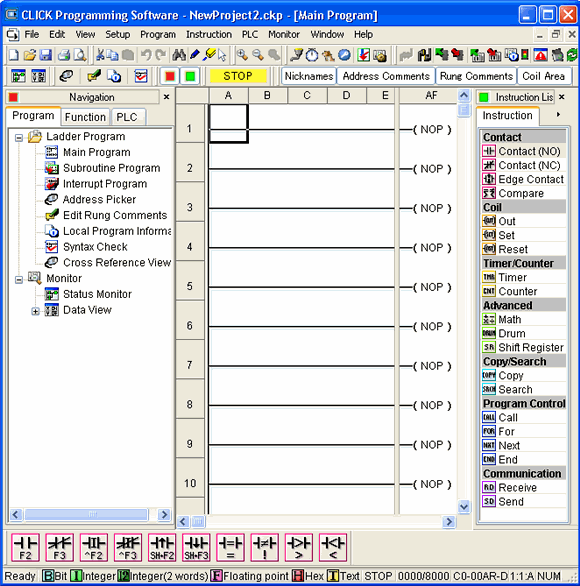The width and height of the screenshot is (580, 586).
Task: Open Find with binoculars icon
Action: [179, 55]
